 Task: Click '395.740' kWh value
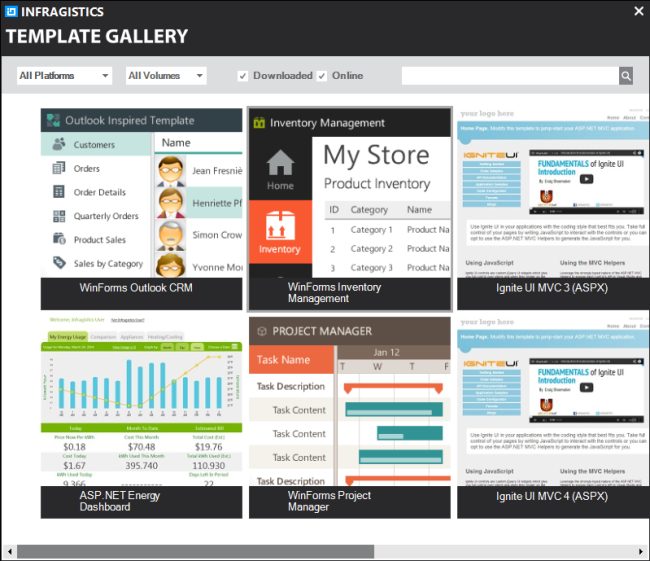[141, 466]
